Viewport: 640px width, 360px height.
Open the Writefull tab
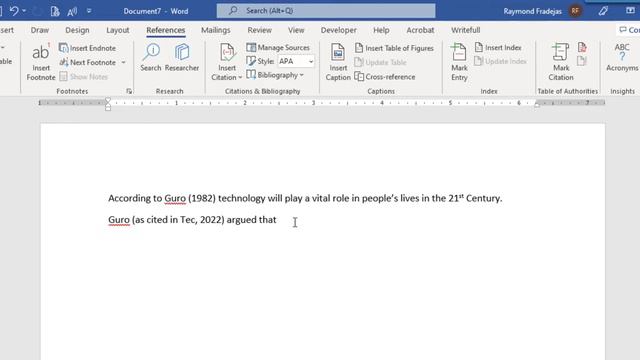tap(465, 30)
